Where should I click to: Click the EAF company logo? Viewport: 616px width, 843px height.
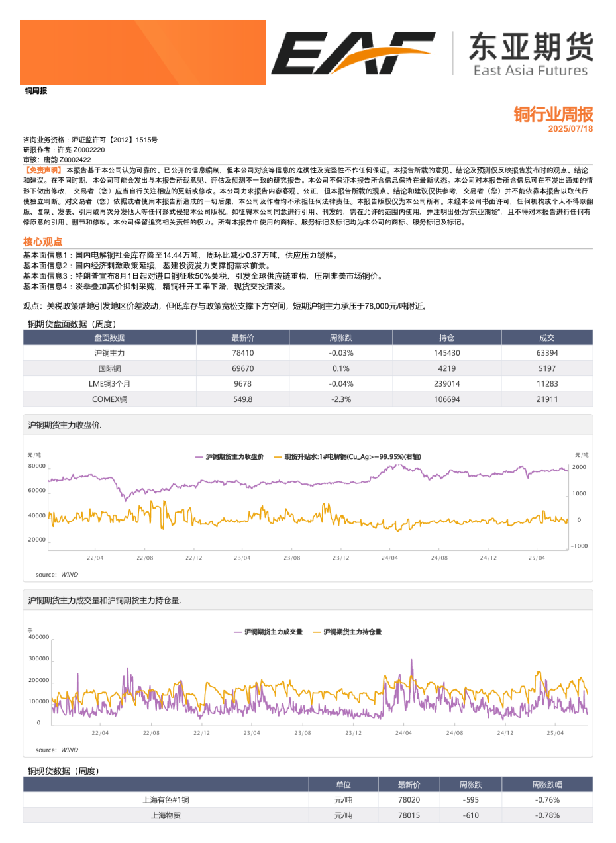point(358,48)
